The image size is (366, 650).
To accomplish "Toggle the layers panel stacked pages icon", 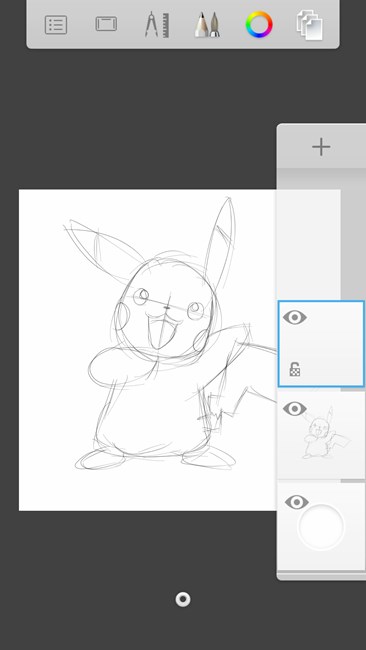I will [x=310, y=26].
